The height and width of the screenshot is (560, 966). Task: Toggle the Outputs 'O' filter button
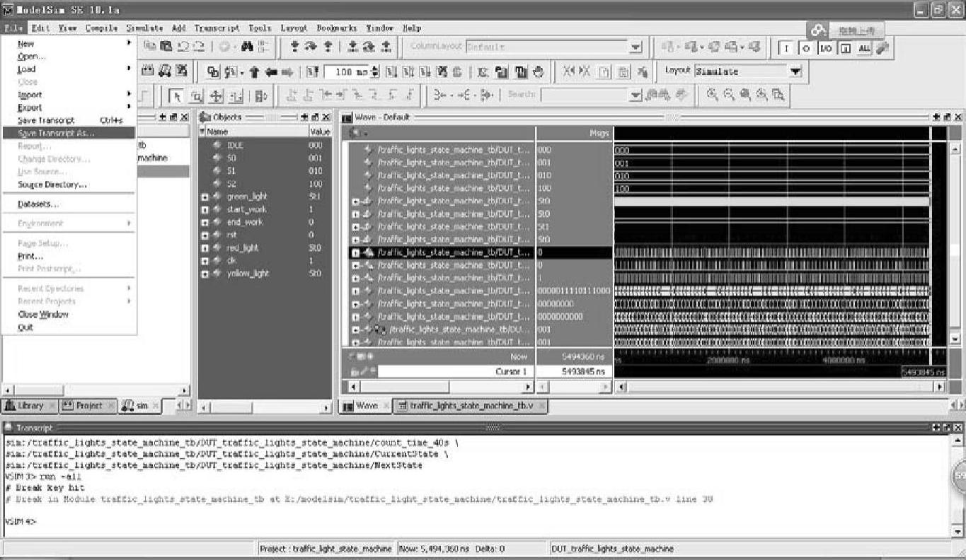(807, 48)
